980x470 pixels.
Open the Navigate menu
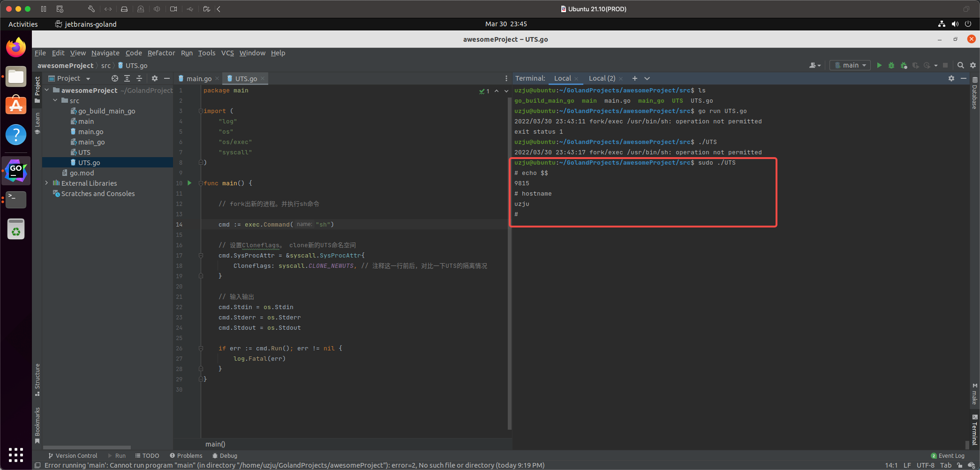tap(106, 53)
